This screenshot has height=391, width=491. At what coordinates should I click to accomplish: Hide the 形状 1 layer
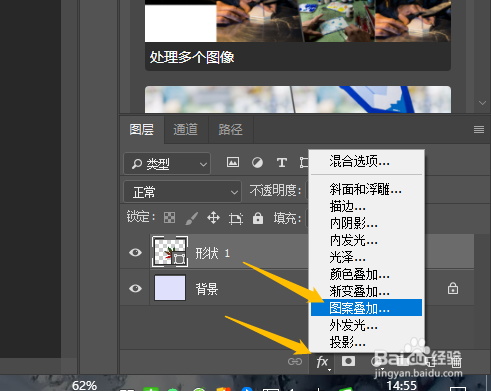(x=135, y=252)
